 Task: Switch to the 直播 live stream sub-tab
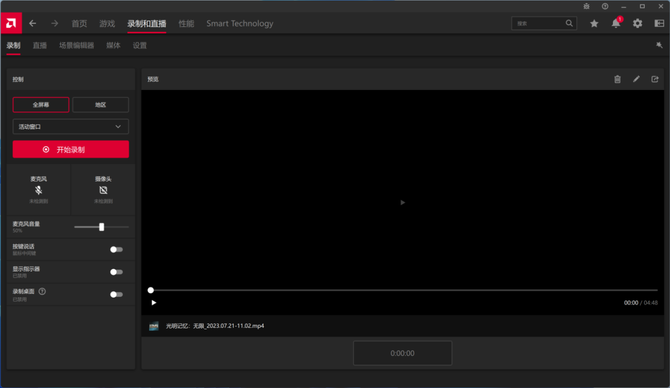(x=40, y=45)
